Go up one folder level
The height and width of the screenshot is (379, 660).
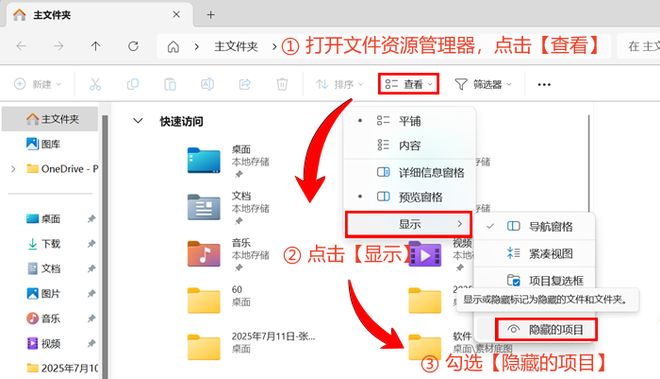(x=96, y=46)
